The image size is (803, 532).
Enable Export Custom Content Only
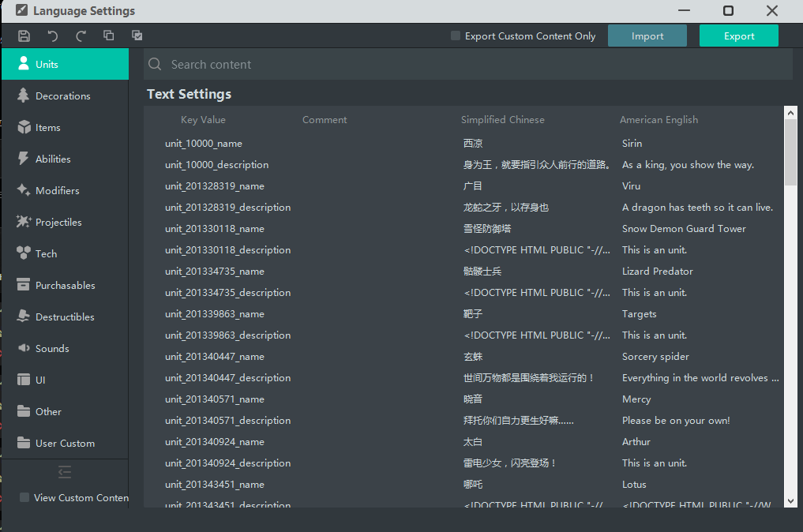pos(456,36)
